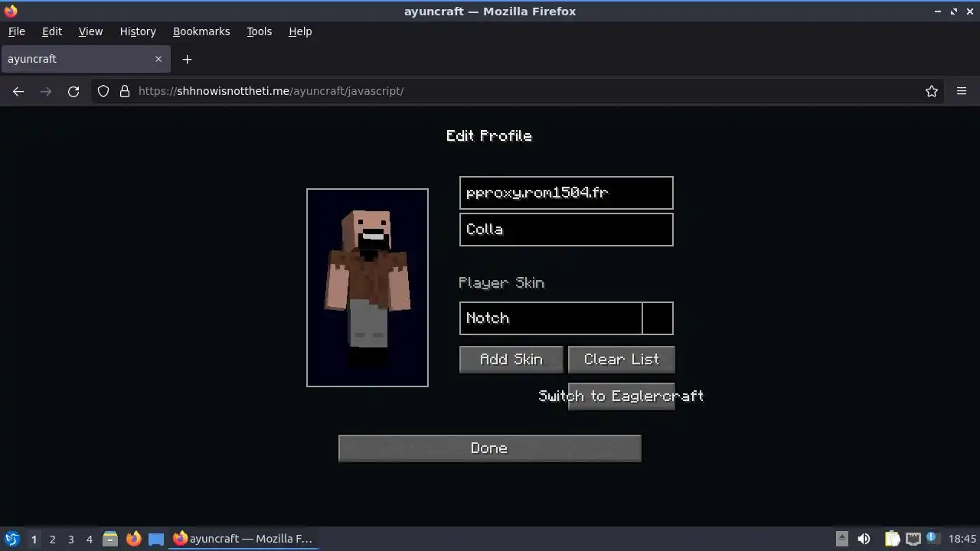Launch Firefox from the taskbar quick launcher
Viewport: 980px width, 551px height.
click(133, 539)
